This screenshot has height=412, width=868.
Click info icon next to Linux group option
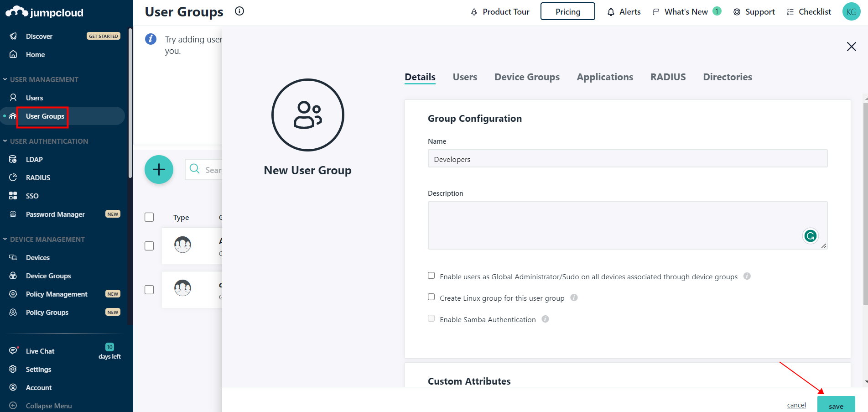click(574, 297)
